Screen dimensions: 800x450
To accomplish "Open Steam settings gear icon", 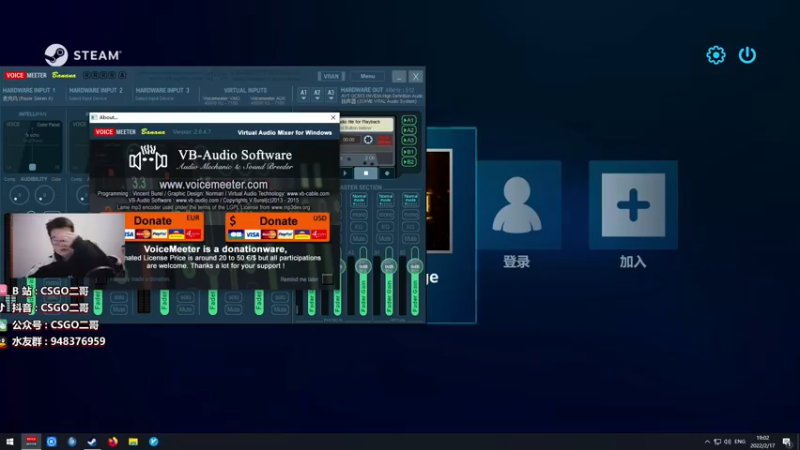I will (716, 55).
